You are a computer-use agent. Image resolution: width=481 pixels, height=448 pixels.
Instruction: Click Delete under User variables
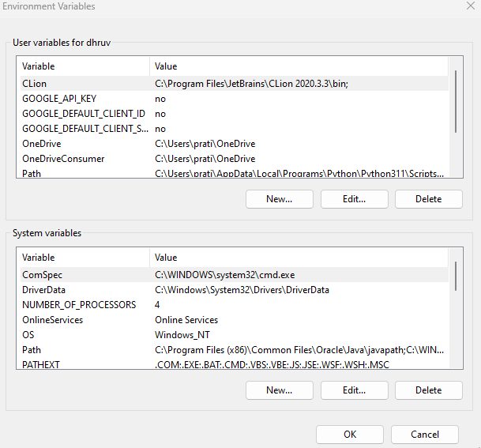click(428, 199)
